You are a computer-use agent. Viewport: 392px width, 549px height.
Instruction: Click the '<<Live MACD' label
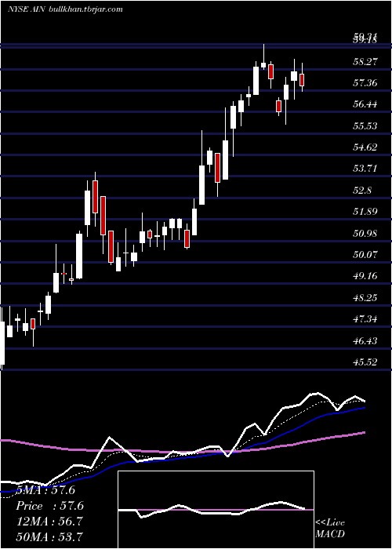[330, 528]
